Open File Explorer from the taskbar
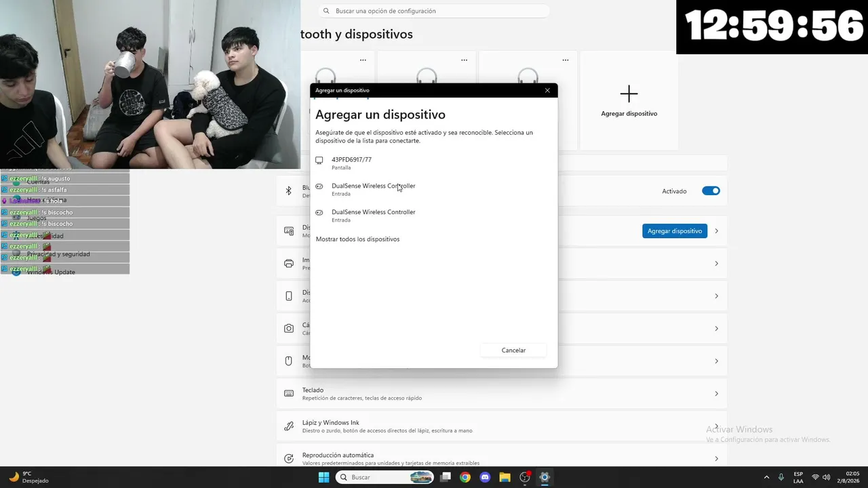868x488 pixels. (x=505, y=477)
